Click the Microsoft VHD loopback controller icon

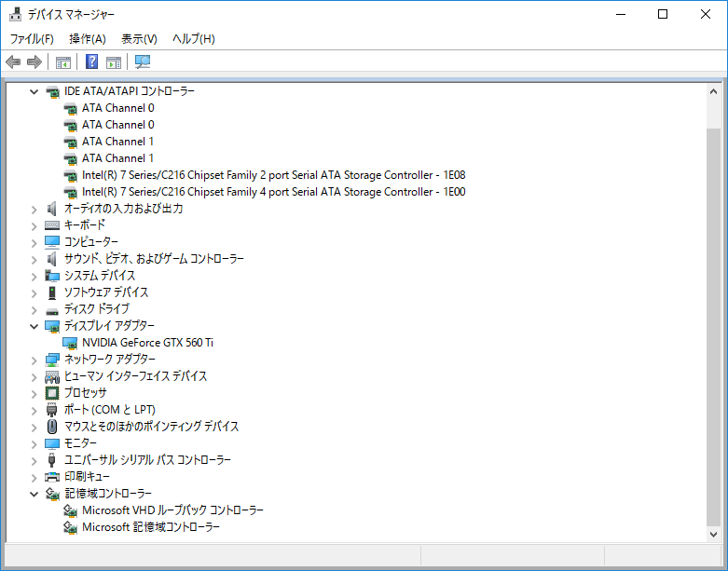tap(71, 510)
